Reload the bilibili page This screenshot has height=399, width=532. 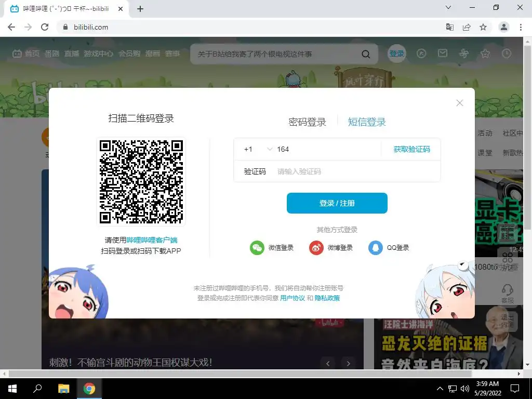tap(45, 27)
